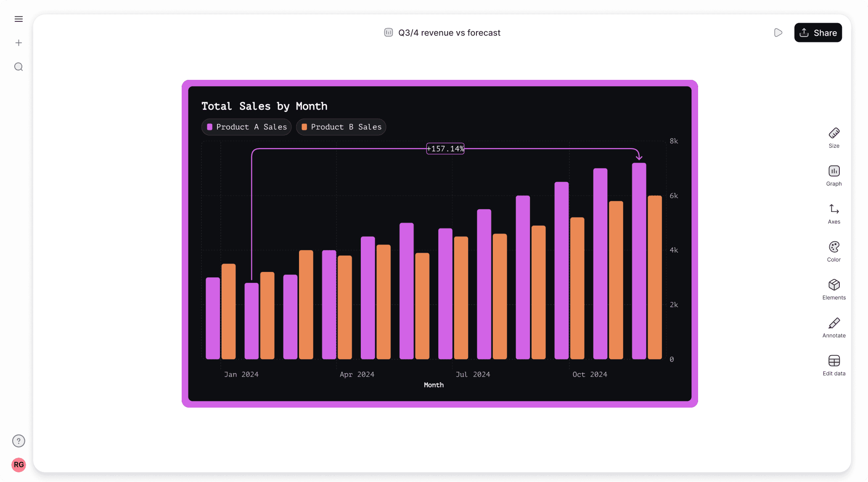Viewport: 868px width, 482px height.
Task: Click the Share button
Action: 818,32
